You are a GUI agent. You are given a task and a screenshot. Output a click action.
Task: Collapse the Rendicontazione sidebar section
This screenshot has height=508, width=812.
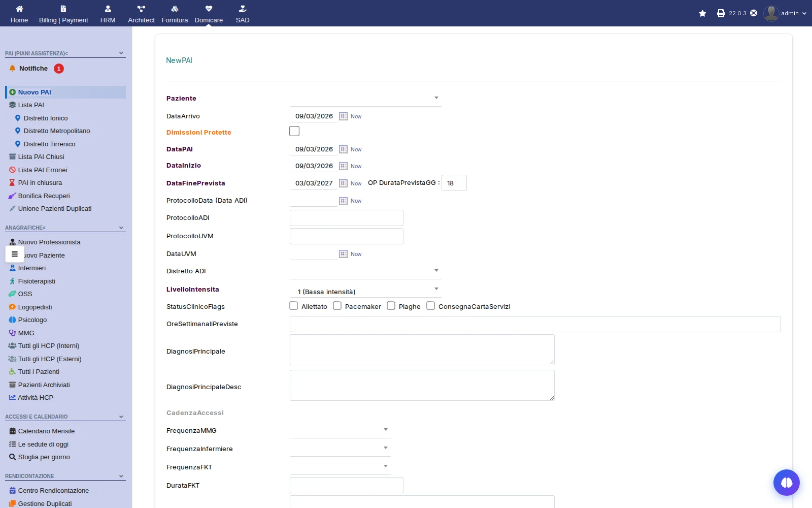(121, 476)
